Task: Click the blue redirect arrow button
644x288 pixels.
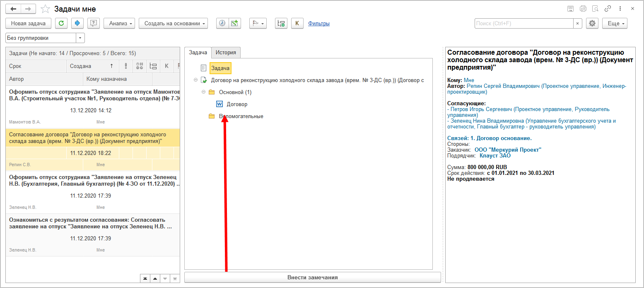Action: click(x=77, y=23)
